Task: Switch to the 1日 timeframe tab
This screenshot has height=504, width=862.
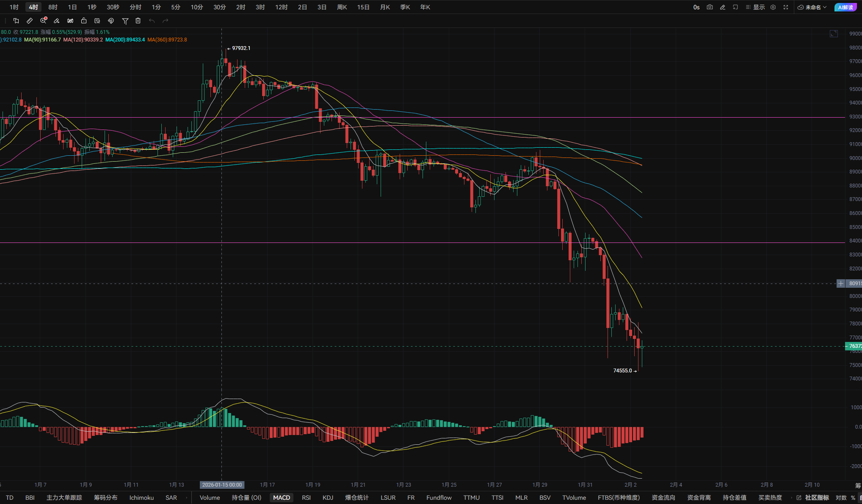Action: coord(72,7)
